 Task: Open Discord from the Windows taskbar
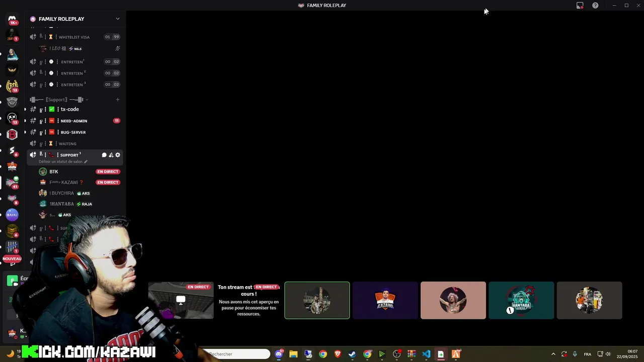tap(279, 354)
